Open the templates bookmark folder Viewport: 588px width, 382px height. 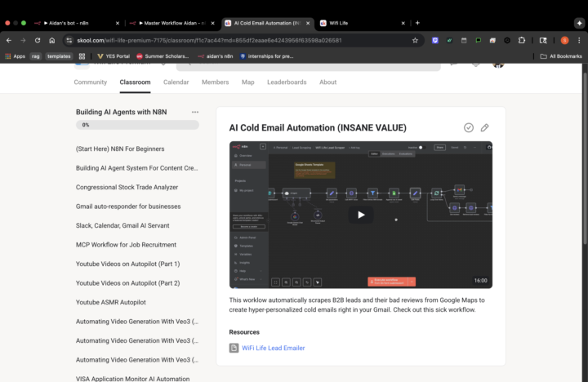[x=59, y=56]
